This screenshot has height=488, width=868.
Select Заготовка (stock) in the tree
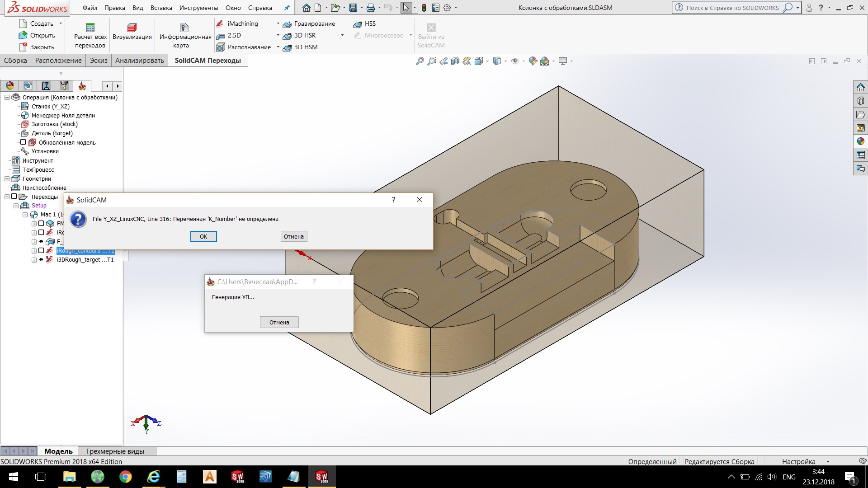click(x=54, y=124)
